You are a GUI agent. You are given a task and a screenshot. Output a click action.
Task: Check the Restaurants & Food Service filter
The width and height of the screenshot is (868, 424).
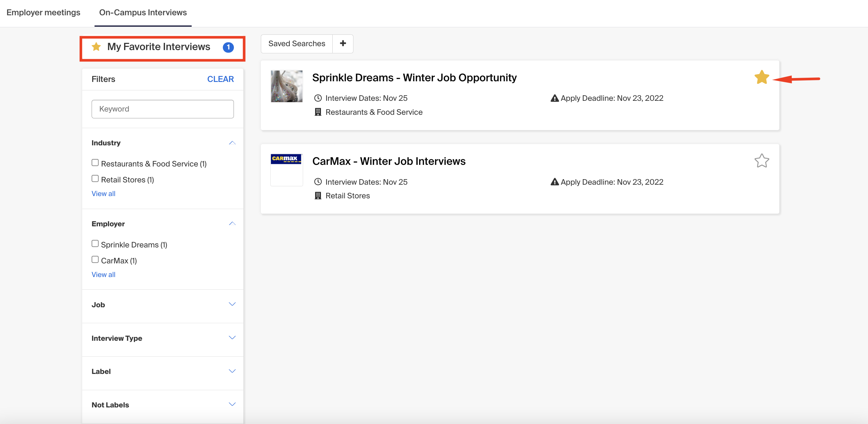95,163
